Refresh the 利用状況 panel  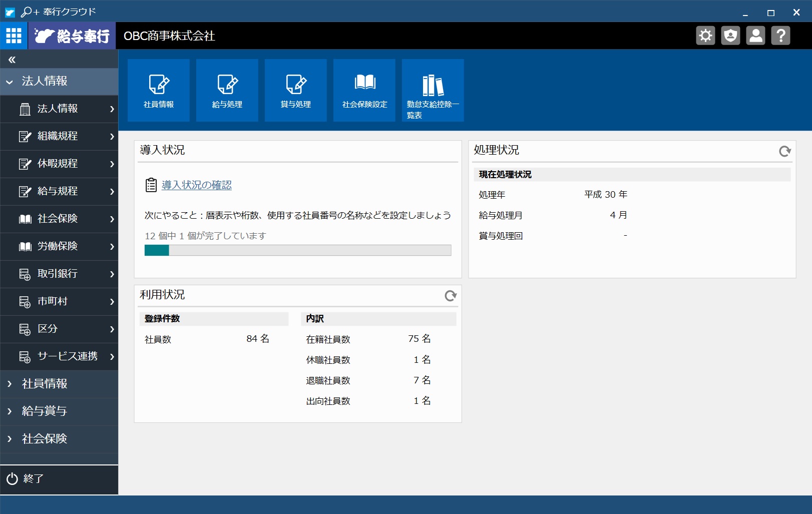450,295
